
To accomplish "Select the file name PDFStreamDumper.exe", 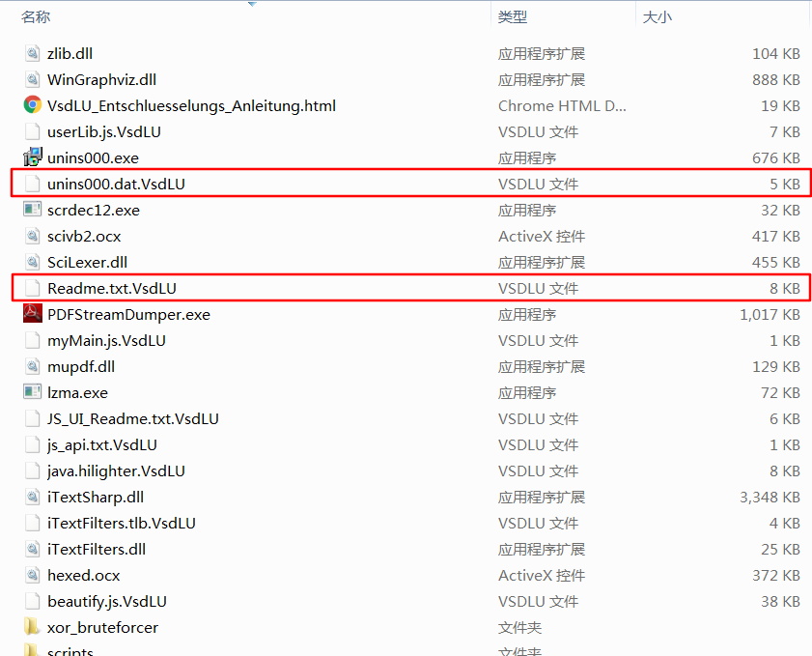I will coord(129,314).
